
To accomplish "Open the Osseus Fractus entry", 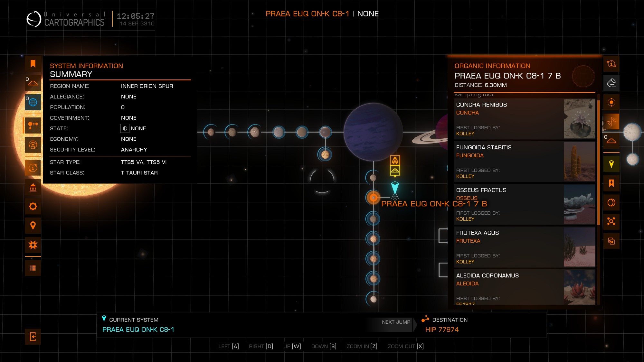I will click(x=525, y=204).
